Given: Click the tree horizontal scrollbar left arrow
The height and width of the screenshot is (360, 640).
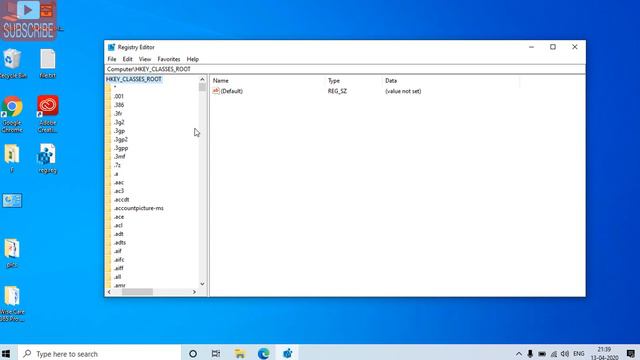Looking at the screenshot, I should coord(109,292).
